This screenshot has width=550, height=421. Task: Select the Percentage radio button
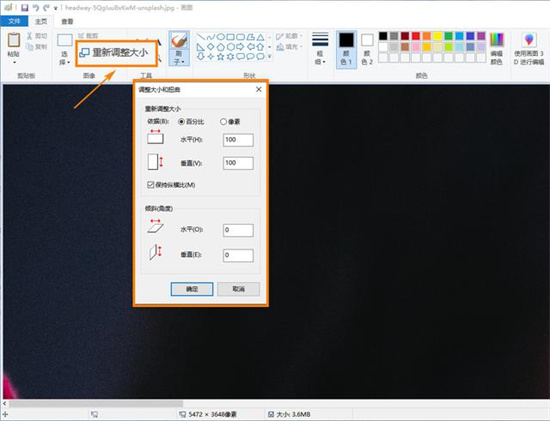(x=181, y=122)
